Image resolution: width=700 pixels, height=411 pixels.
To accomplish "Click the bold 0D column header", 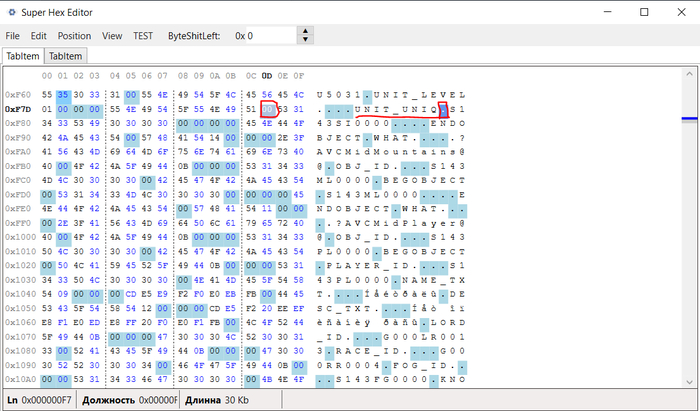I will (267, 75).
